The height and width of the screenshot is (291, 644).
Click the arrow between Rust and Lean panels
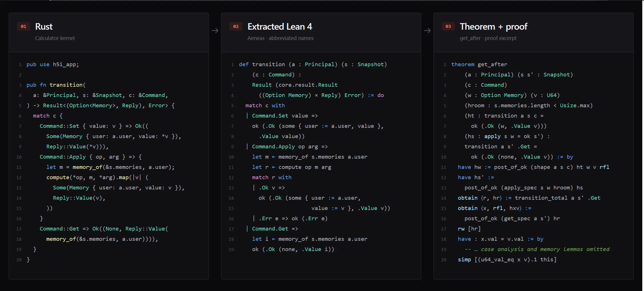[x=215, y=31]
